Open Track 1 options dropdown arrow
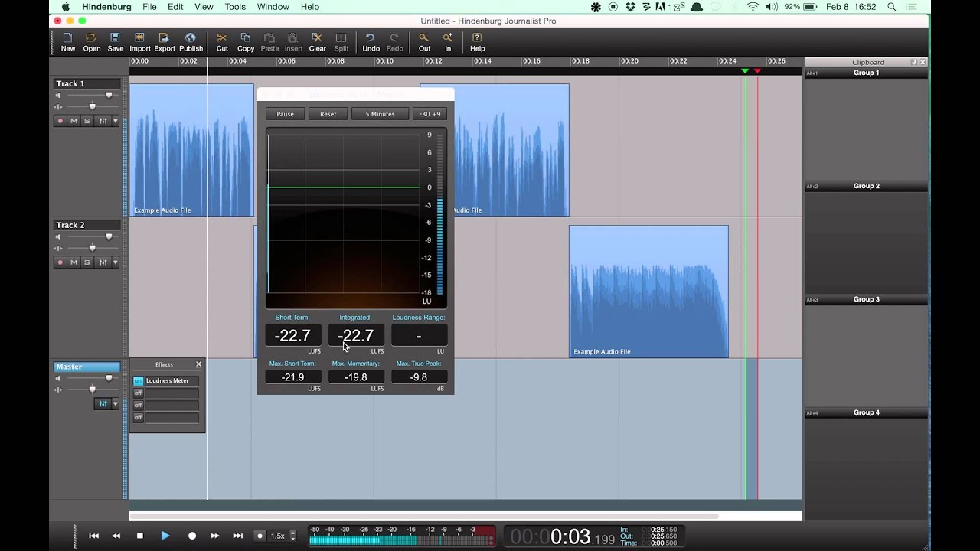This screenshot has width=980, height=551. click(116, 121)
